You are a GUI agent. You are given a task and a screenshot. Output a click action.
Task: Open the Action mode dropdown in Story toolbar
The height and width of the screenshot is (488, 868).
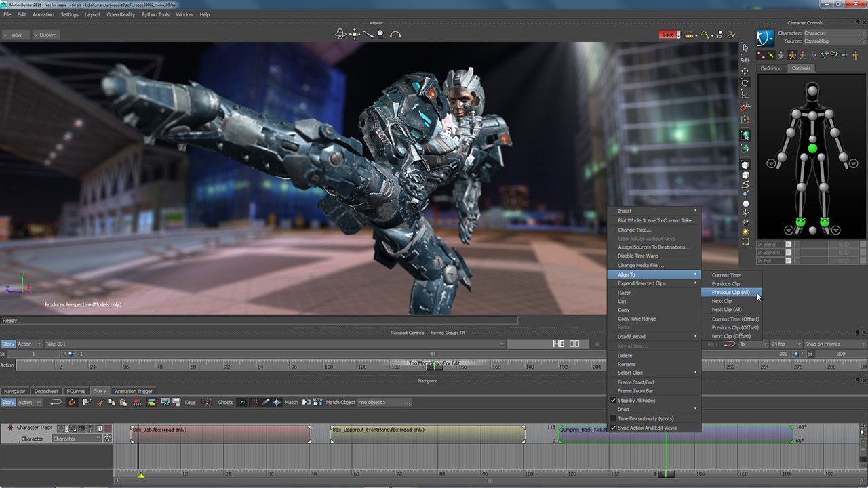point(29,402)
